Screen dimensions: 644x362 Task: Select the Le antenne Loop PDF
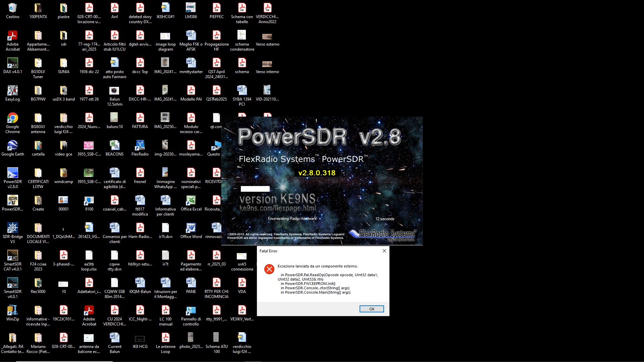[166, 343]
